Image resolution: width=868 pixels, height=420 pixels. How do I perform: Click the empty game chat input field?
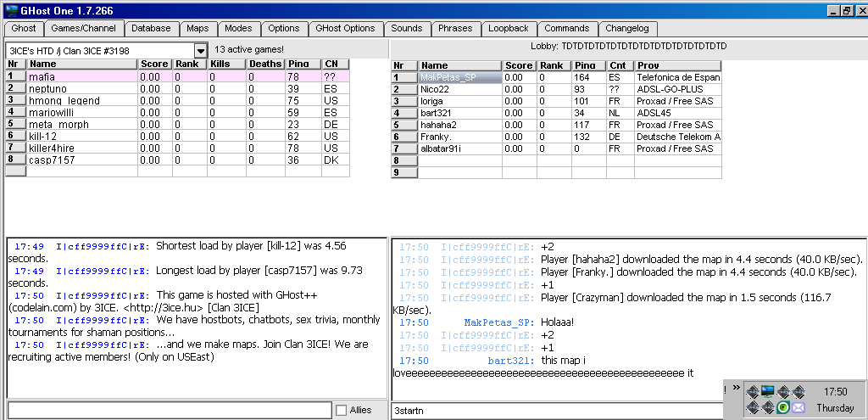[170, 411]
